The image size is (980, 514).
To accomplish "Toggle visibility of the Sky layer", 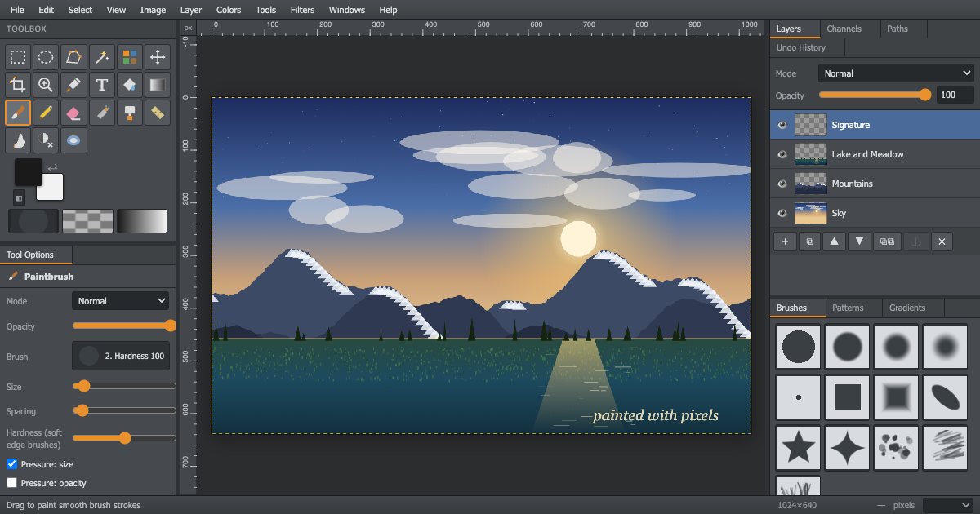I will (x=782, y=213).
